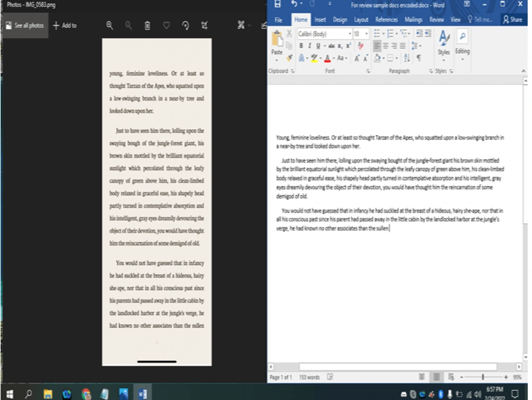This screenshot has width=532, height=400.
Task: Switch to Web Layout view icon
Action: coord(451,377)
